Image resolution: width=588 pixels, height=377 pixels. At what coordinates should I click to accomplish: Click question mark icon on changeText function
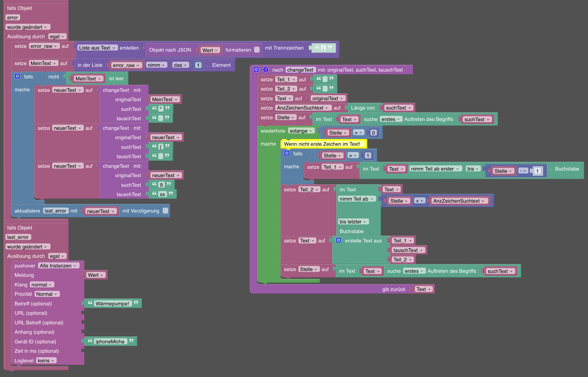265,70
